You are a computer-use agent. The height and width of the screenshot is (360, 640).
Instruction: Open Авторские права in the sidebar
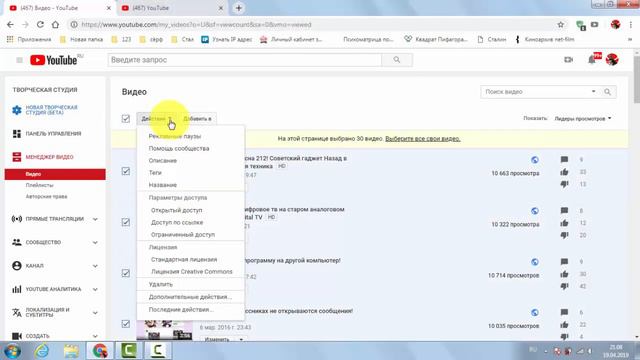pos(47,197)
